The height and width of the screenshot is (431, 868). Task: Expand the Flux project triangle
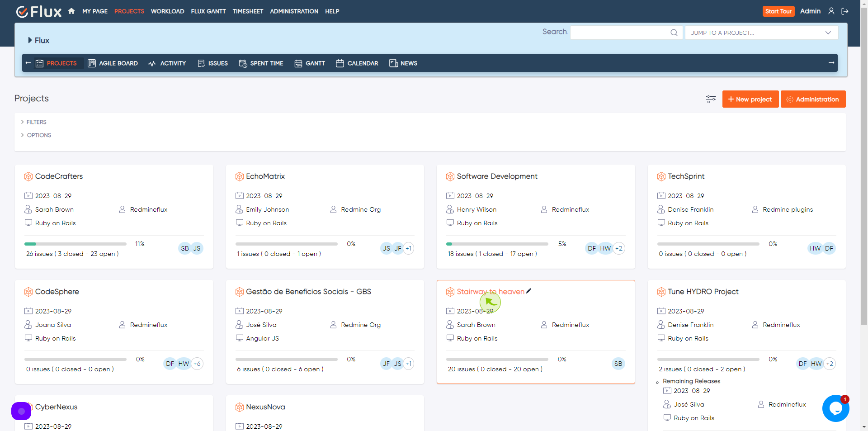click(30, 40)
